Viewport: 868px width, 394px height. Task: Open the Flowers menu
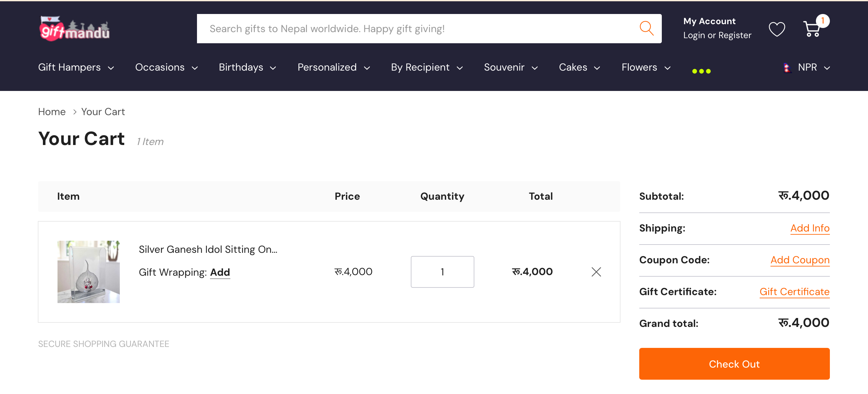click(x=639, y=67)
